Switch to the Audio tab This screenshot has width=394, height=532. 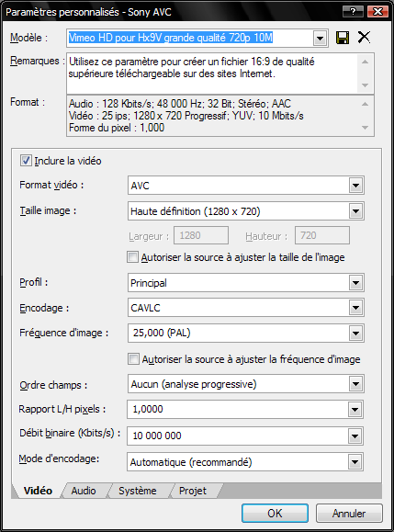pyautogui.click(x=84, y=491)
